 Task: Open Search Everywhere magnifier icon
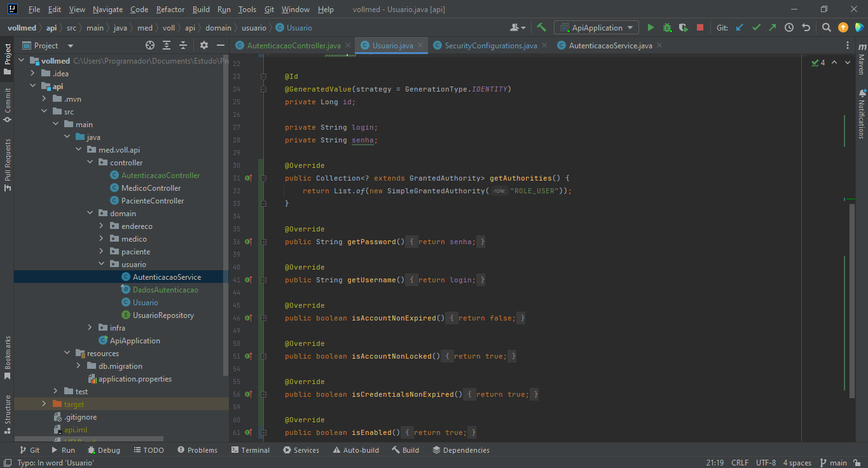tap(826, 27)
